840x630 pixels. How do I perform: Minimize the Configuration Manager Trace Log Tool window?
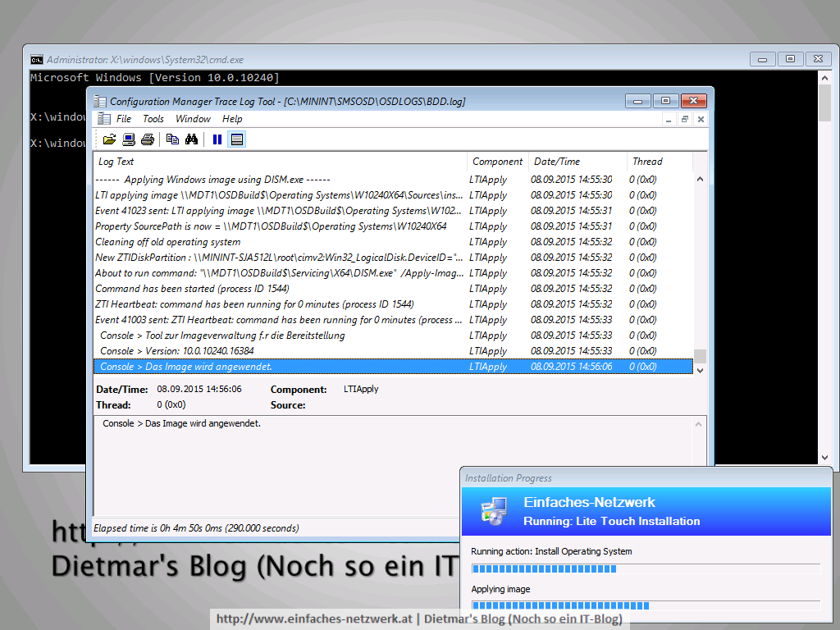point(638,101)
